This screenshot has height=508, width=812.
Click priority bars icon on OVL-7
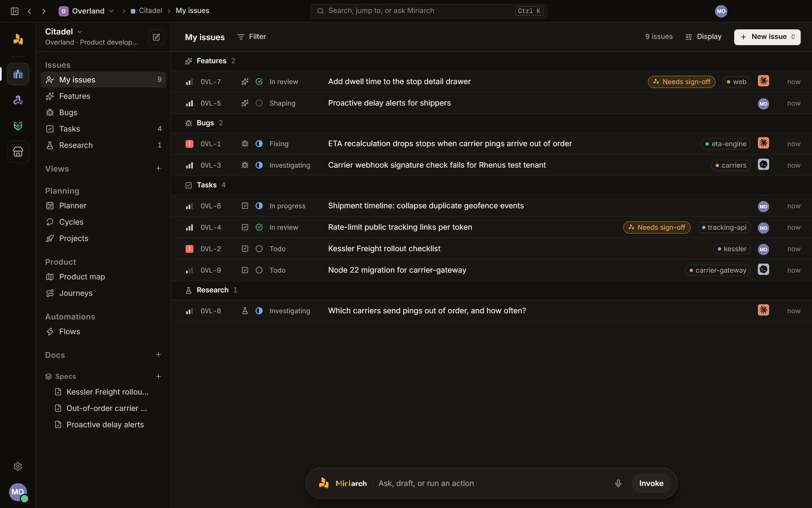point(189,82)
